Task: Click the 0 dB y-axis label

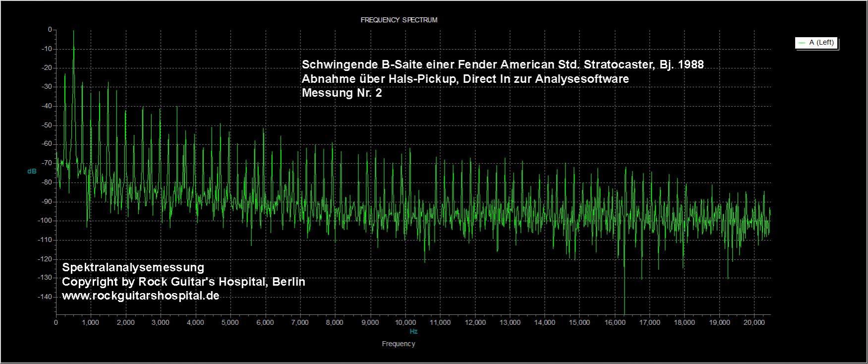Action: [x=50, y=30]
